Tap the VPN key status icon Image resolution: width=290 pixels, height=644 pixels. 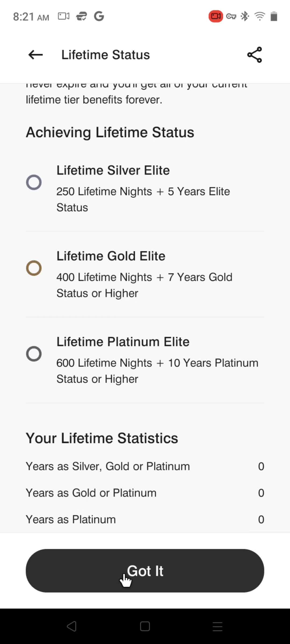click(x=231, y=16)
